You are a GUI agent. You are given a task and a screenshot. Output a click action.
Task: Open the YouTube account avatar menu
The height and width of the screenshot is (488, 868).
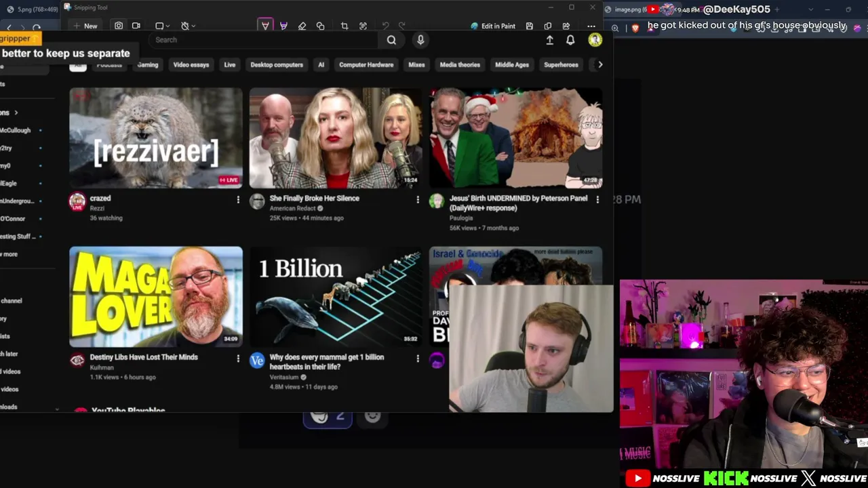pyautogui.click(x=595, y=40)
